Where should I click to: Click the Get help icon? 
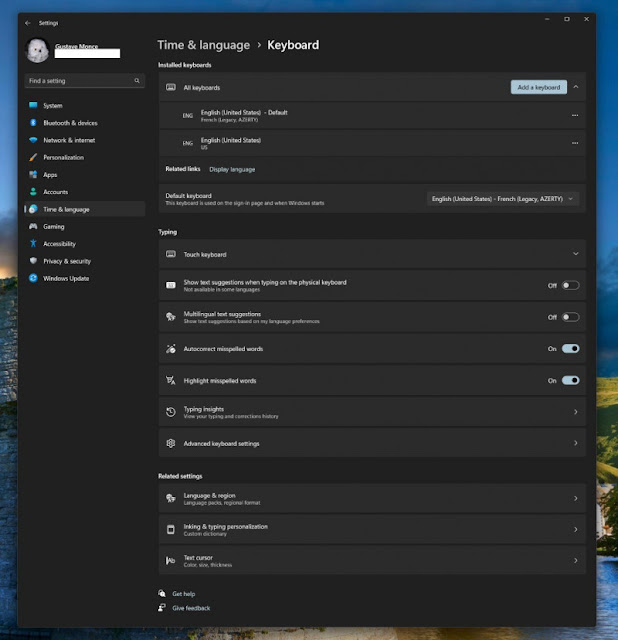click(x=162, y=593)
